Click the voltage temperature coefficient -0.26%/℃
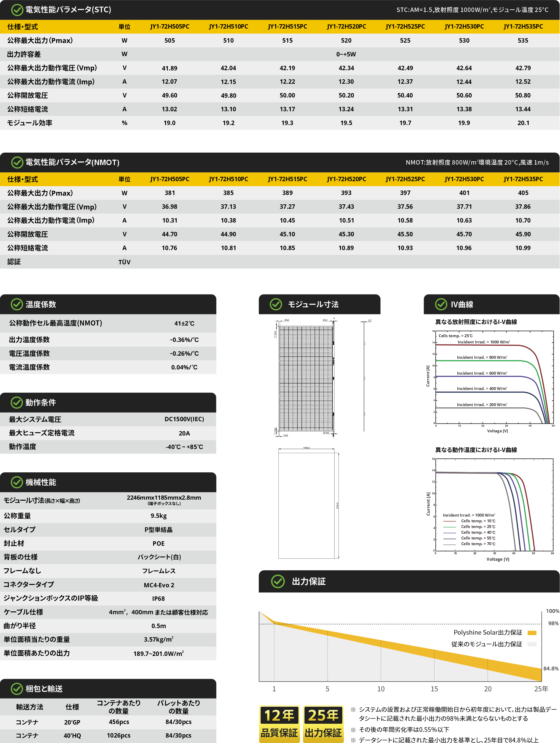Image resolution: width=560 pixels, height=743 pixels. click(x=184, y=353)
